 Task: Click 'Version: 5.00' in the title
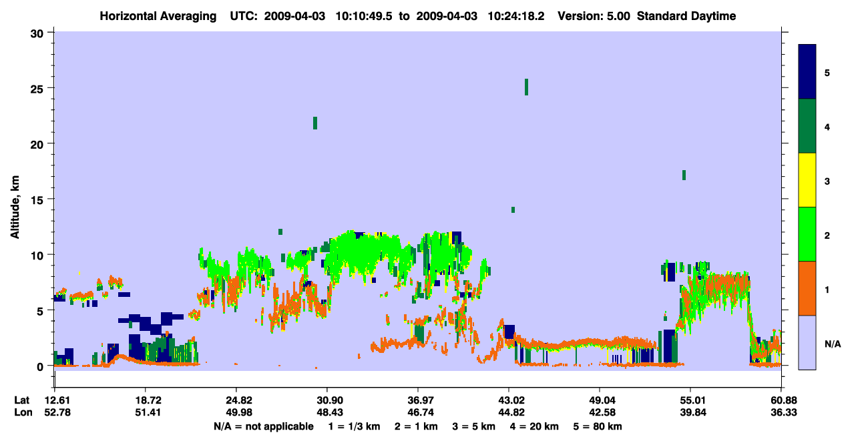click(x=594, y=16)
